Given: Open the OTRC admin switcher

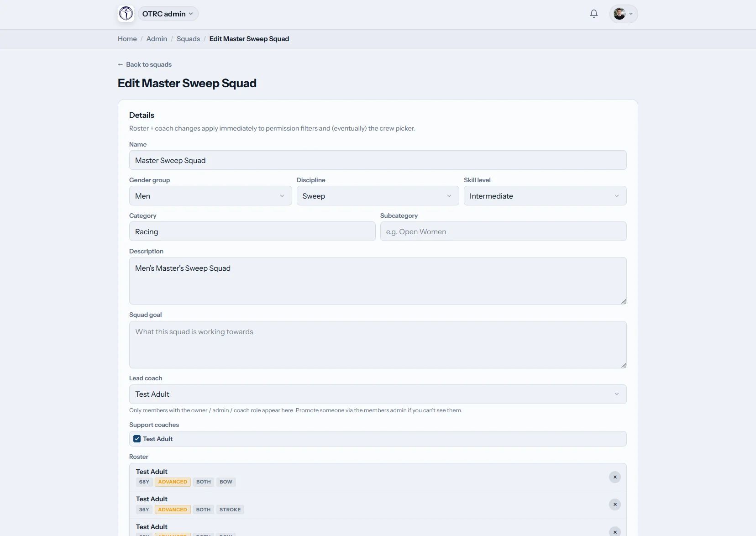Looking at the screenshot, I should point(168,14).
